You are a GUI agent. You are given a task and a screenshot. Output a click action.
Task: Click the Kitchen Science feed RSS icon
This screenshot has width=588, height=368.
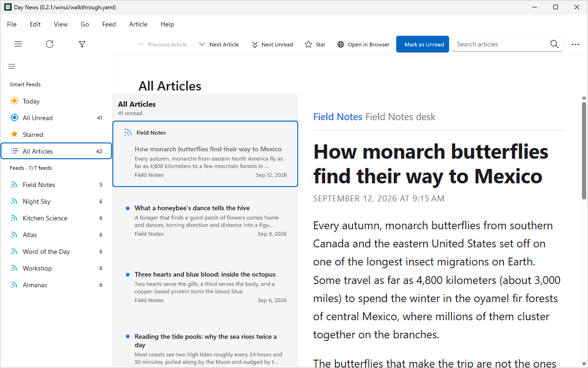click(14, 218)
